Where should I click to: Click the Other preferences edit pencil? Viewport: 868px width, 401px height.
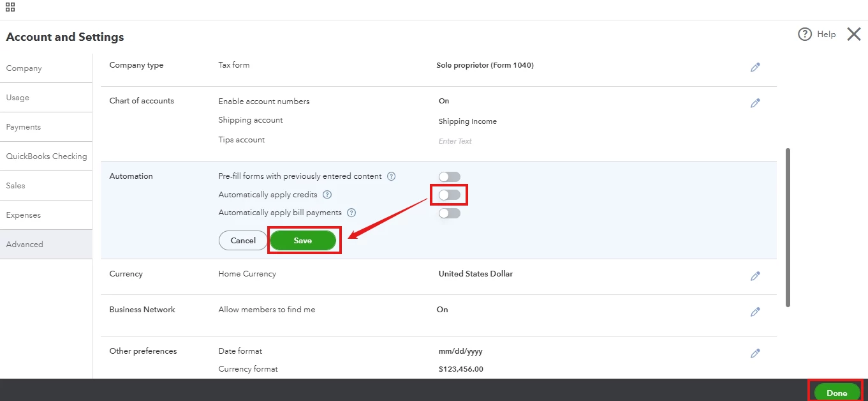click(x=755, y=353)
